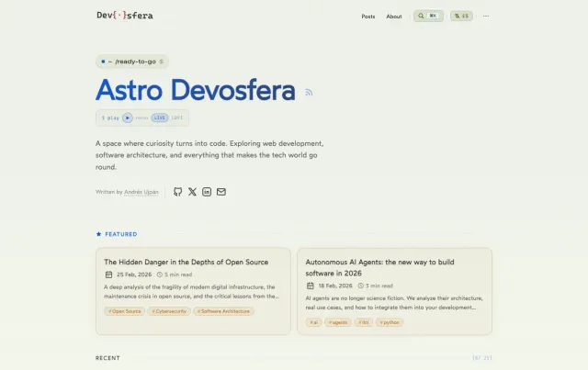This screenshot has height=370, width=588.
Task: Click the '5 min read' label
Action: (x=178, y=275)
